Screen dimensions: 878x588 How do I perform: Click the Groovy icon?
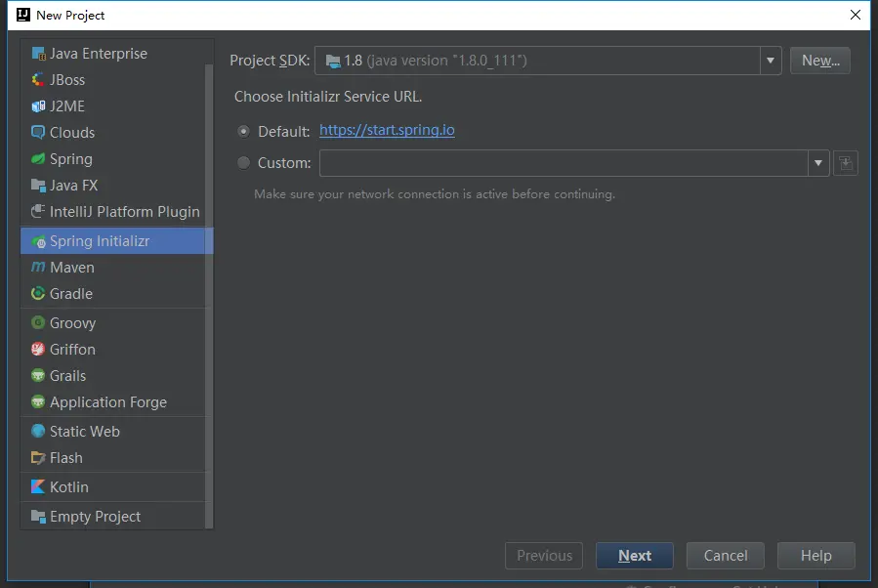pyautogui.click(x=38, y=322)
